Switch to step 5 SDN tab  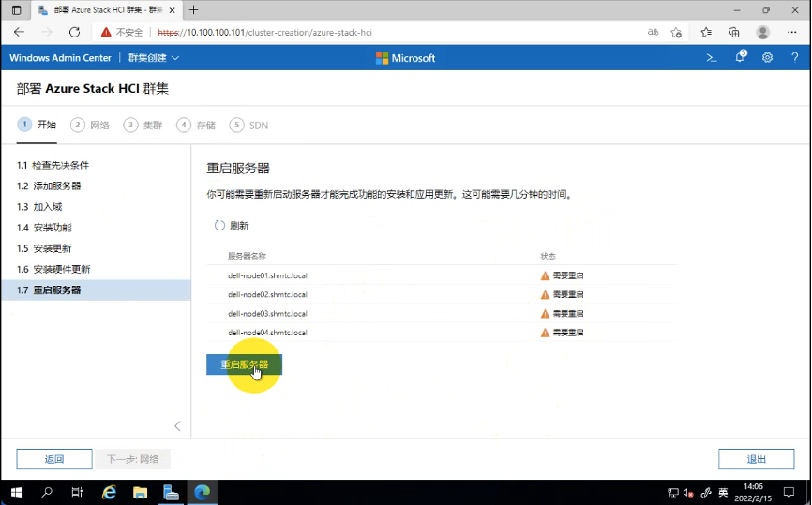pos(249,126)
